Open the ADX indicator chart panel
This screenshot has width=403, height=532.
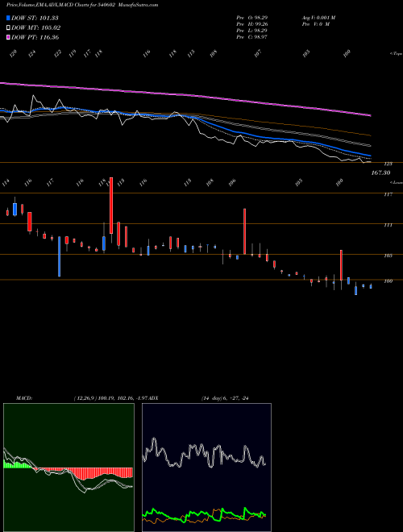[206, 468]
